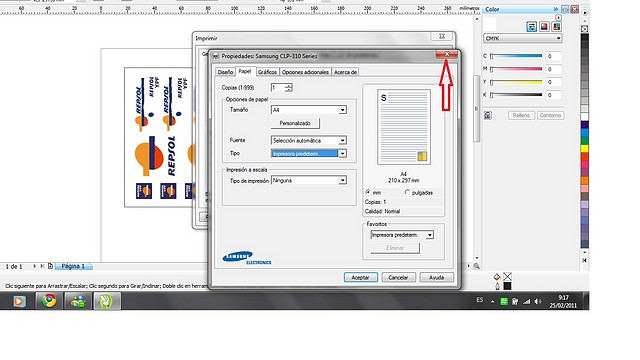Open Google Chrome from the taskbar
This screenshot has height=360, width=640.
coord(49,301)
